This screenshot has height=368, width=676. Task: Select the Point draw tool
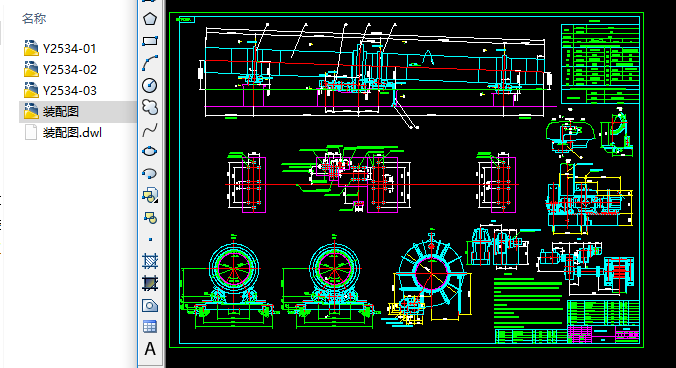click(x=150, y=239)
